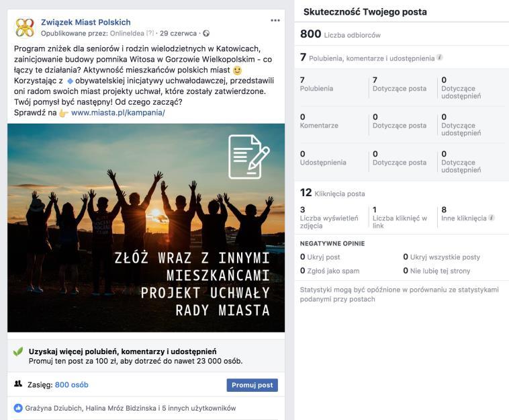Click the 800 osób reach link
Image resolution: width=509 pixels, height=420 pixels.
click(71, 385)
